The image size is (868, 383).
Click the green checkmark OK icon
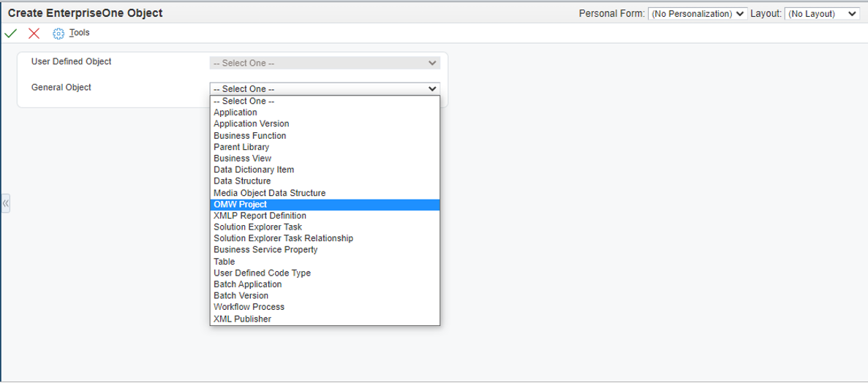[x=11, y=34]
